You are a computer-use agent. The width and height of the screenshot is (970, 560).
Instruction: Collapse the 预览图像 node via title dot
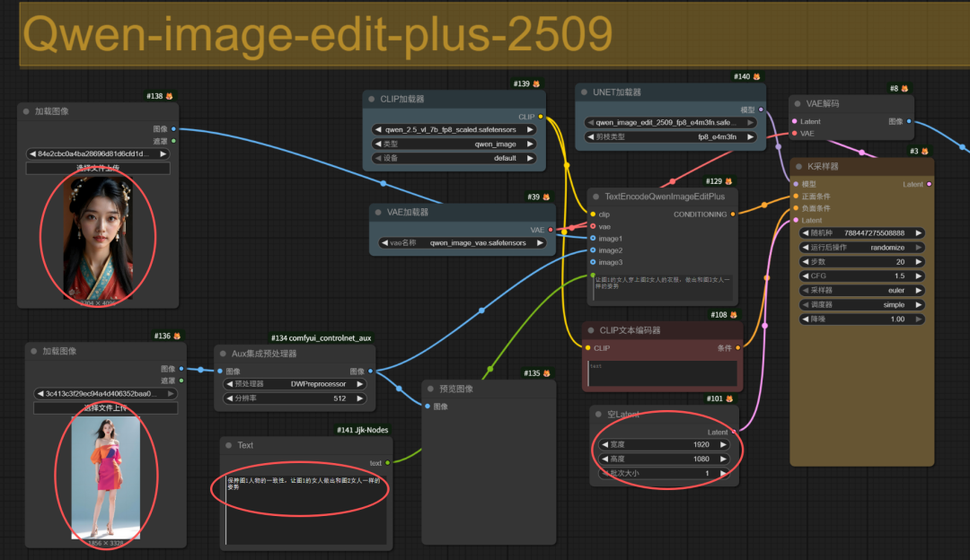point(430,389)
